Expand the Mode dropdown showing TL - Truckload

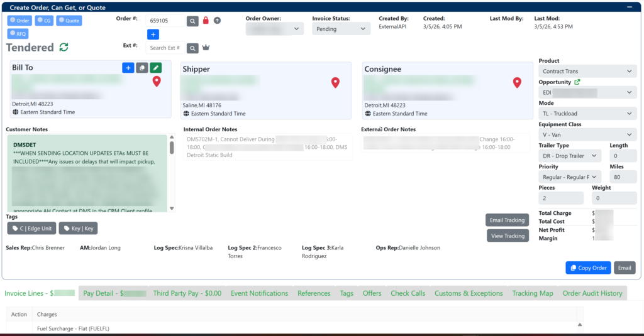(x=587, y=114)
